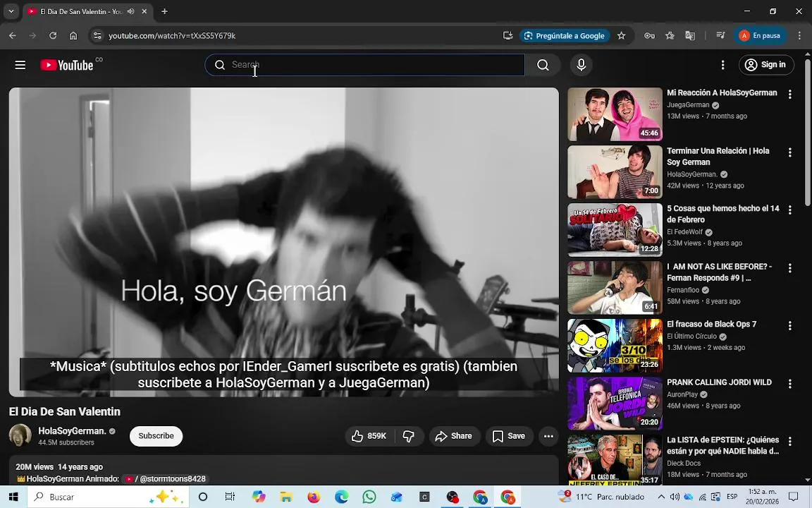The width and height of the screenshot is (812, 508).
Task: Open HolaSoyGerman. channel name link
Action: [x=72, y=431]
